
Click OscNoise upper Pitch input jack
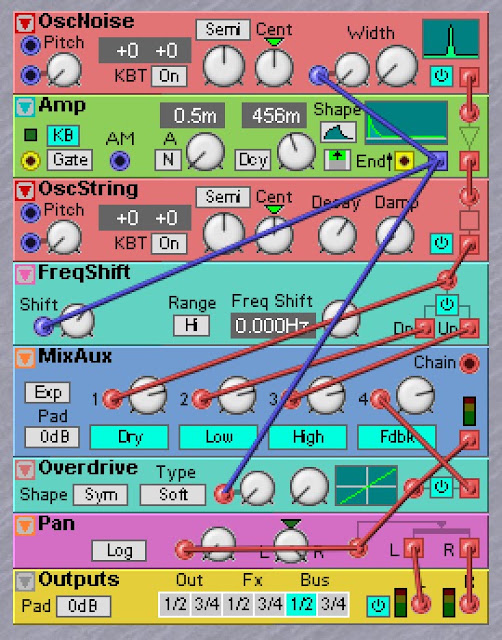31,45
